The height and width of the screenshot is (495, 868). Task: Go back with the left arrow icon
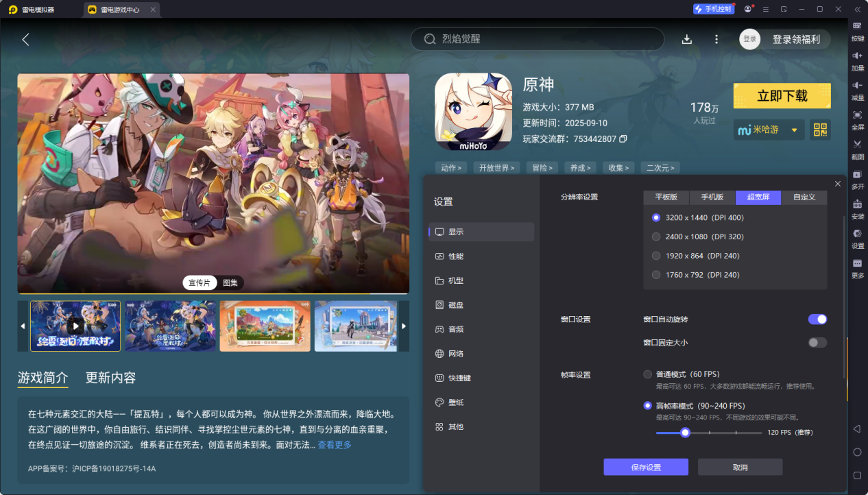click(x=25, y=40)
